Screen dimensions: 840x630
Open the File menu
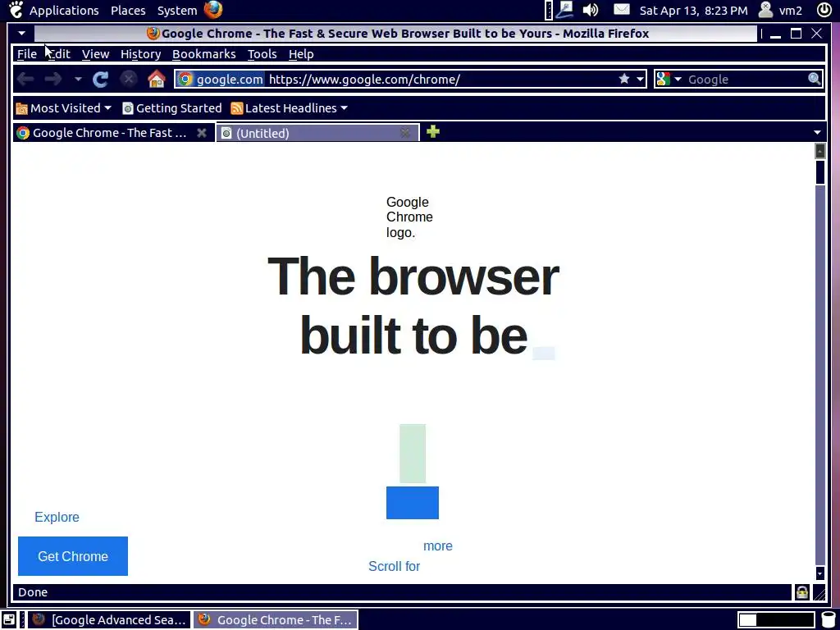[x=27, y=54]
